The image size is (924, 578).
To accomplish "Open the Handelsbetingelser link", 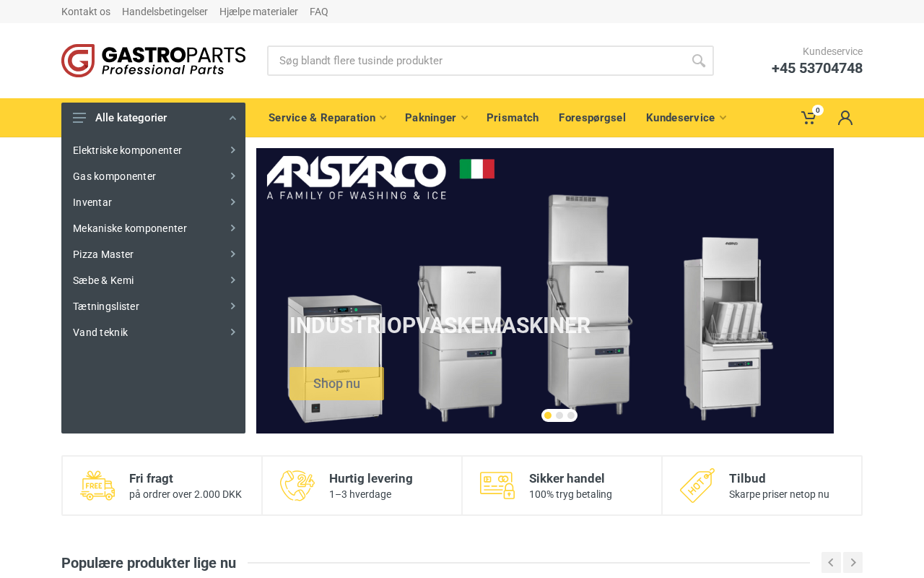I will coord(165,12).
